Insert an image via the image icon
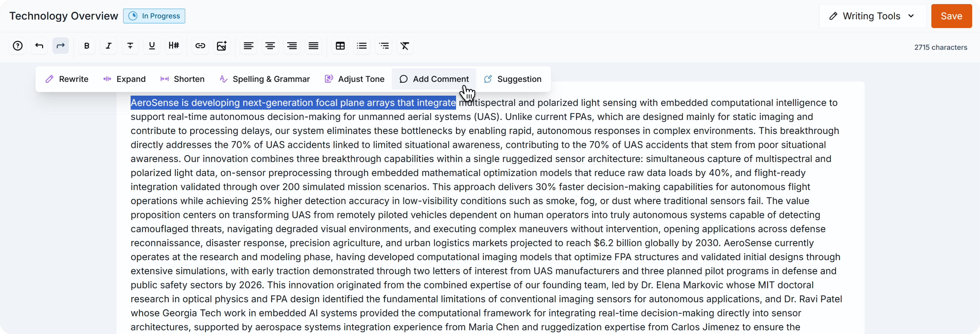This screenshot has width=980, height=334. pos(222,46)
